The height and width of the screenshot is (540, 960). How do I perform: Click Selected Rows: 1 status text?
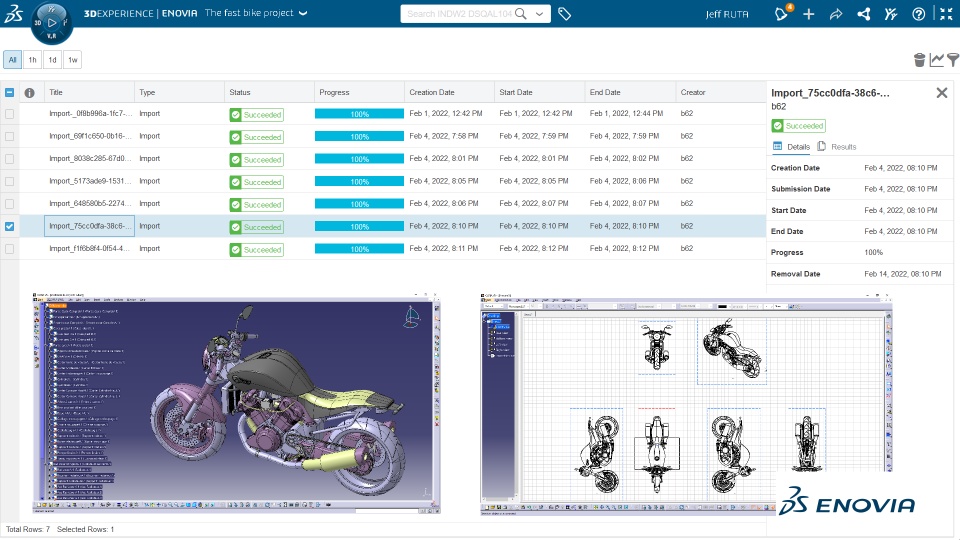pyautogui.click(x=85, y=529)
